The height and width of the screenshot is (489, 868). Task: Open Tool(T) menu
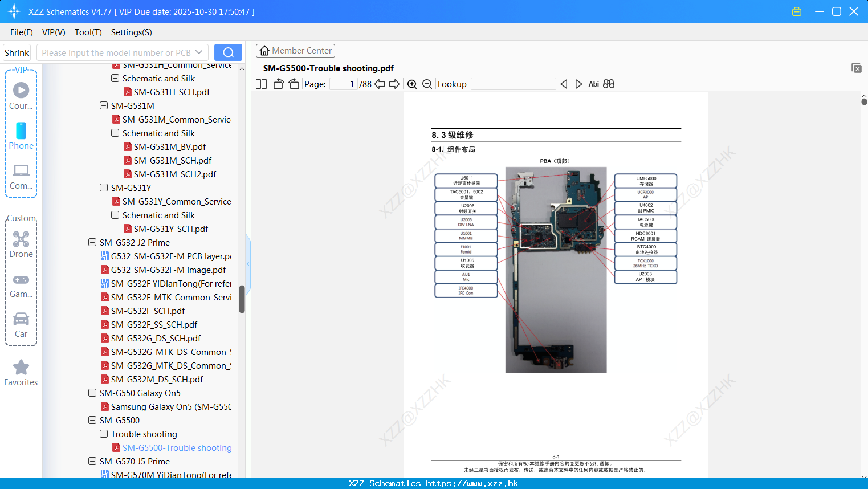click(x=88, y=32)
